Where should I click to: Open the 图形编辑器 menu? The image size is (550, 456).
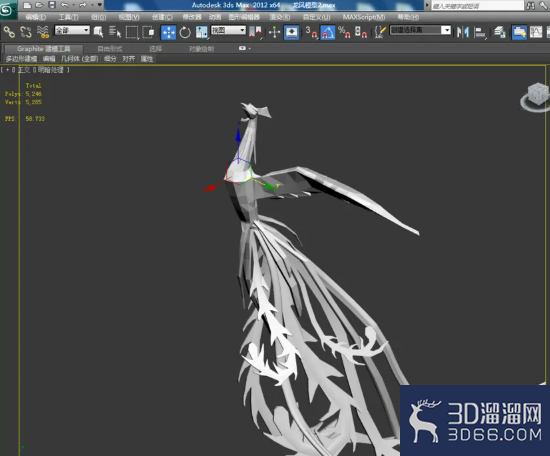[x=244, y=17]
